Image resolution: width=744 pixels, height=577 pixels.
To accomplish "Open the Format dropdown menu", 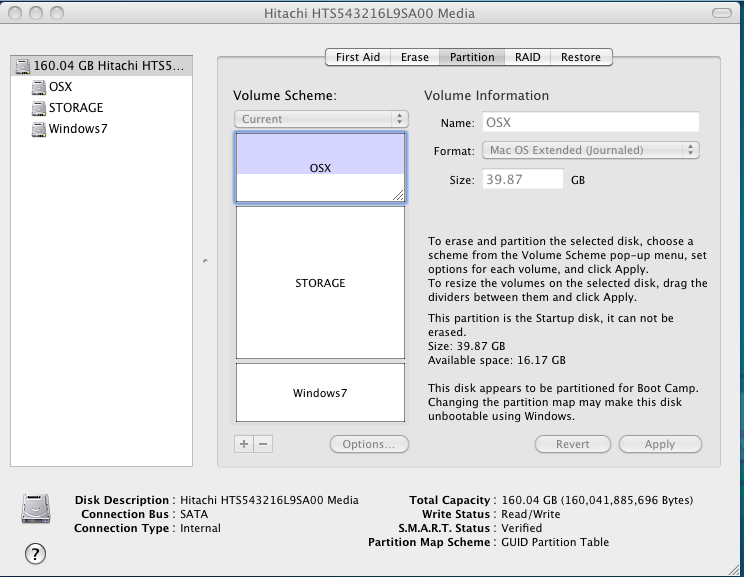I will coord(591,150).
